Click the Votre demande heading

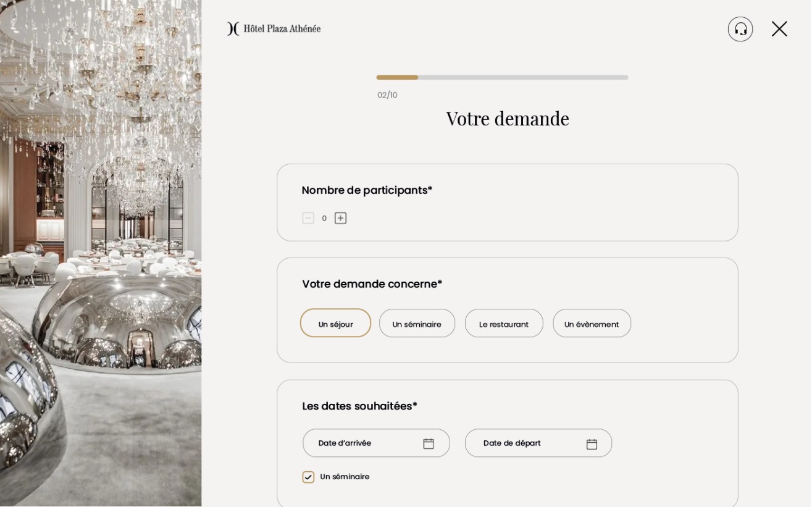click(508, 118)
